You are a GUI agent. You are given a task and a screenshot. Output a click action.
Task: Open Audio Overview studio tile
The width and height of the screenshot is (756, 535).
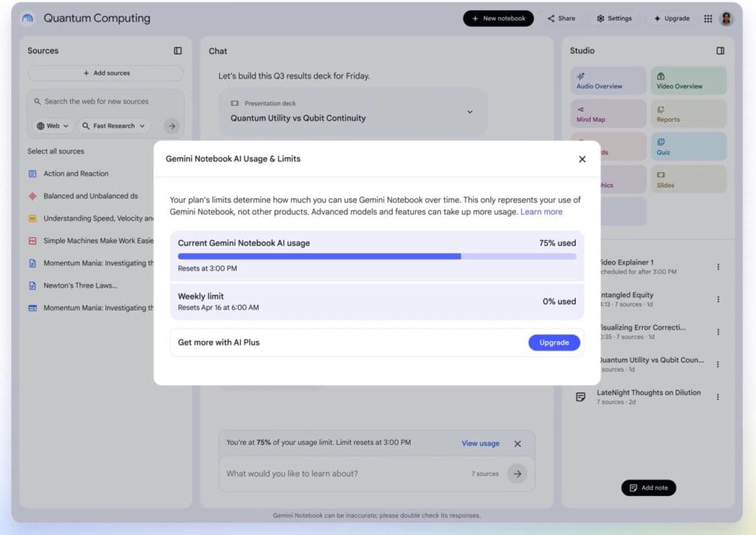(x=608, y=81)
